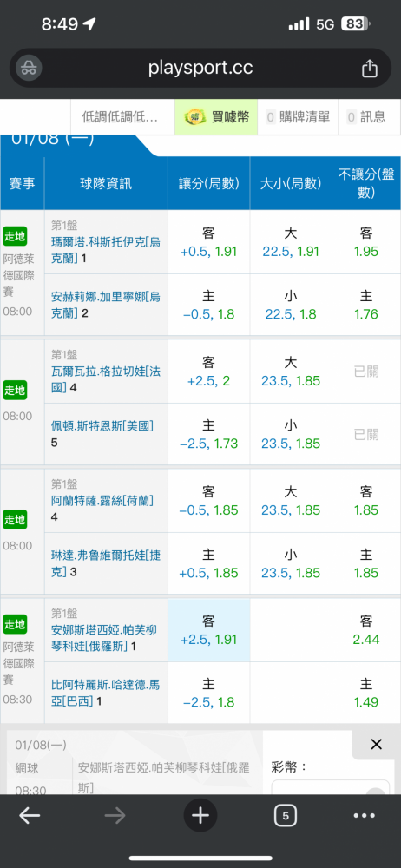Toggle the highlighted 客 +2.5, 1.91 selection
401x868 pixels.
(209, 630)
